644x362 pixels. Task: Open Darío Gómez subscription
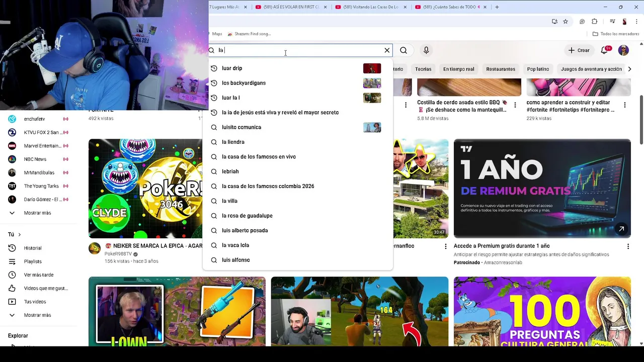click(x=39, y=200)
